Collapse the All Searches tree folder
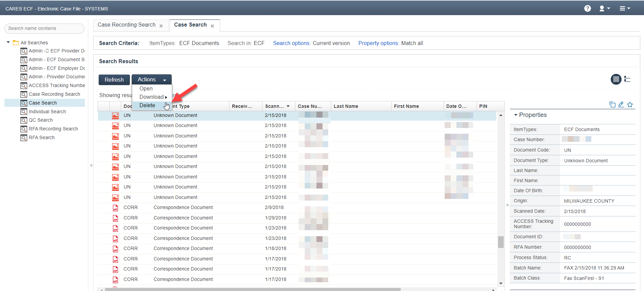The width and height of the screenshot is (644, 291). [x=8, y=42]
